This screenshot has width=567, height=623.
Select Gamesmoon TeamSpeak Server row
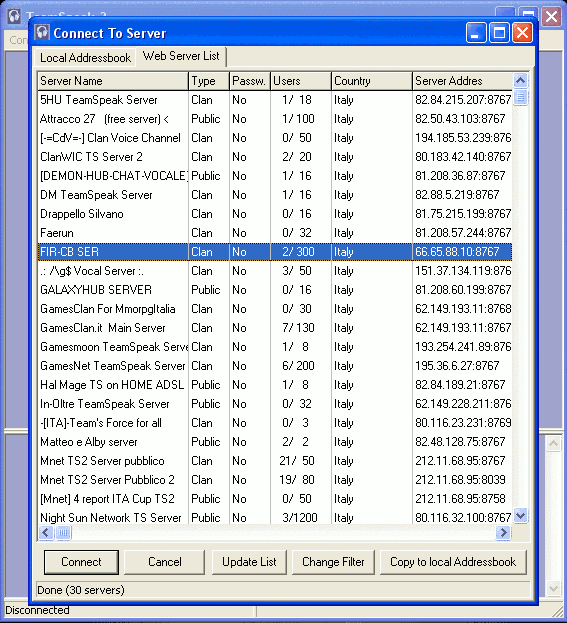click(x=275, y=347)
